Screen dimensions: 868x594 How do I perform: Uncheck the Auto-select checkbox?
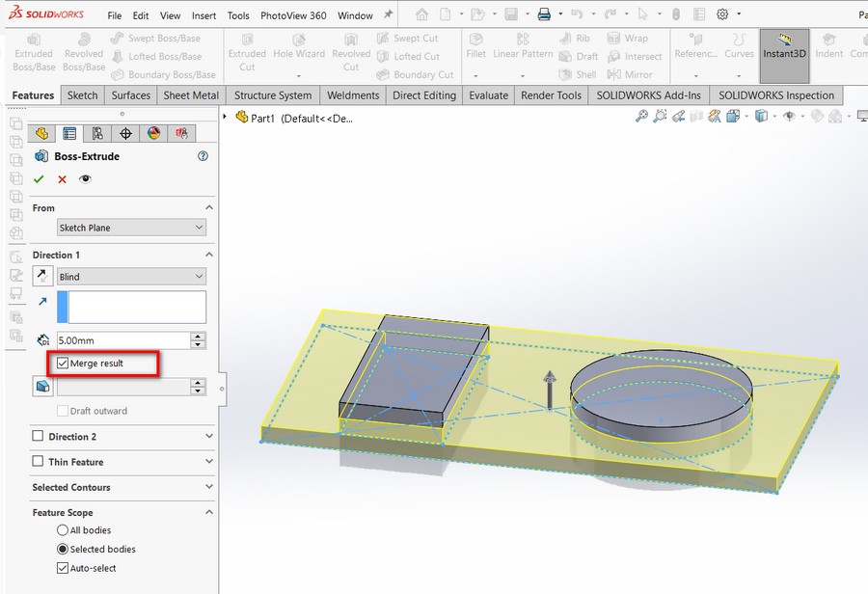63,568
